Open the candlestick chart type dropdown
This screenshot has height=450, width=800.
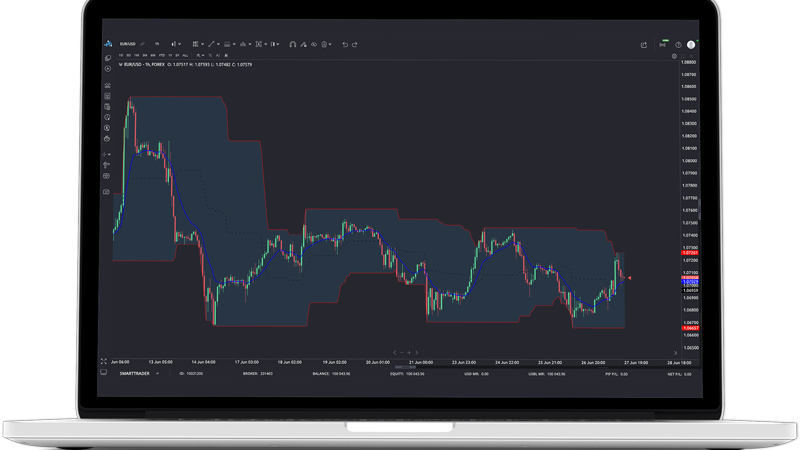pyautogui.click(x=176, y=44)
